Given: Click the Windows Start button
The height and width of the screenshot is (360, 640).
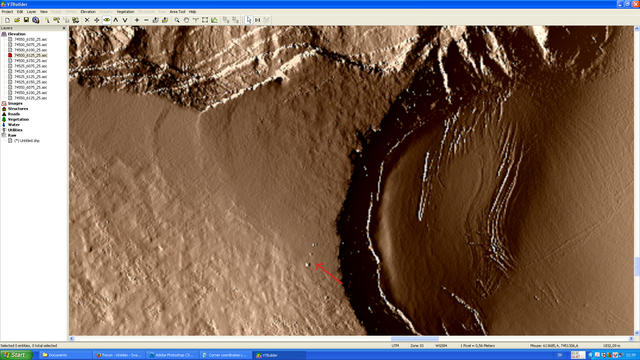Looking at the screenshot, I should point(16,355).
